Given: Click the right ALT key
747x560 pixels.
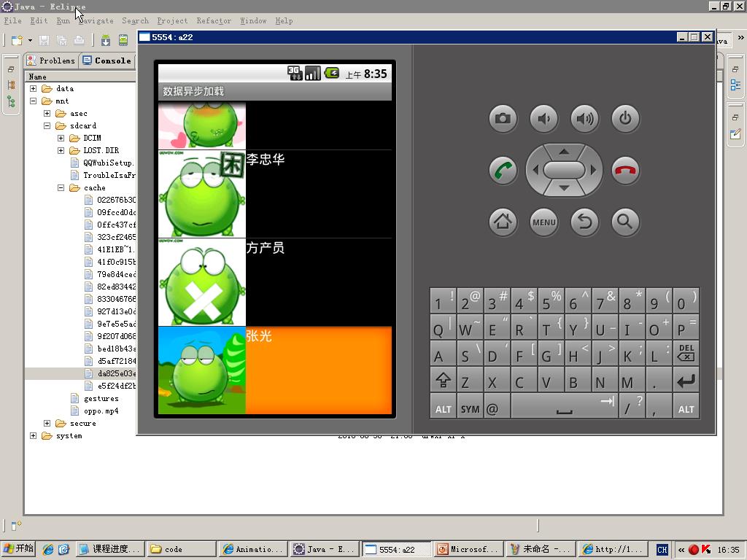Looking at the screenshot, I should tap(686, 406).
